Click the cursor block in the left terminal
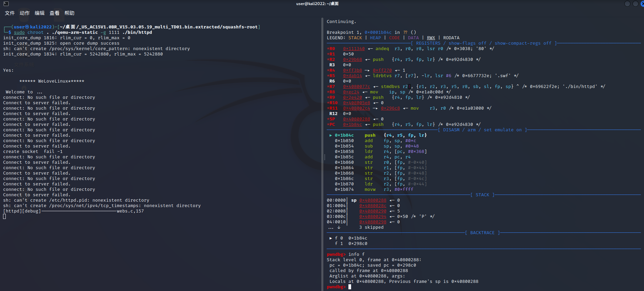 [x=4, y=217]
